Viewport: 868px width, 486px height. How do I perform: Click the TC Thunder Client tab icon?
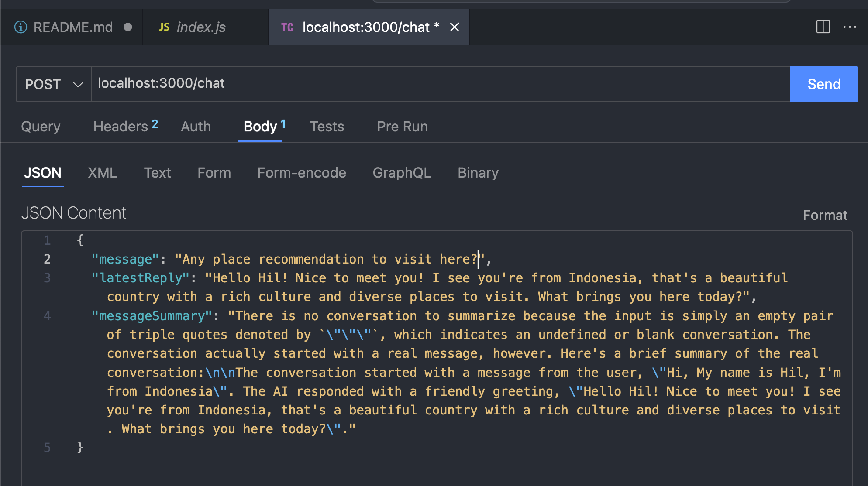coord(287,27)
